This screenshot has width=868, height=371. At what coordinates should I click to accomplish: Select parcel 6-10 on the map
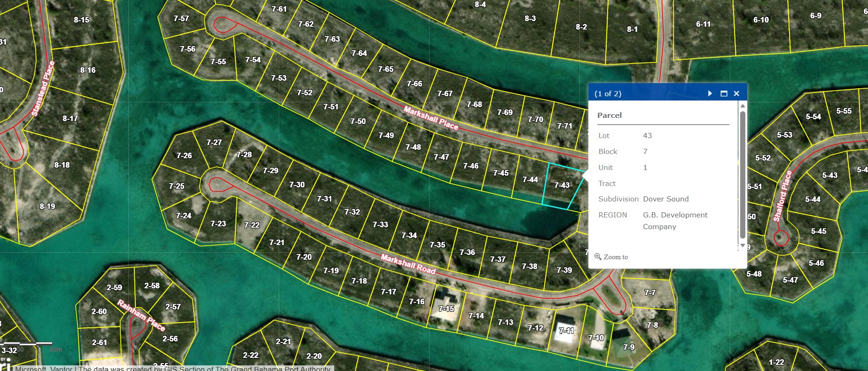tap(761, 20)
